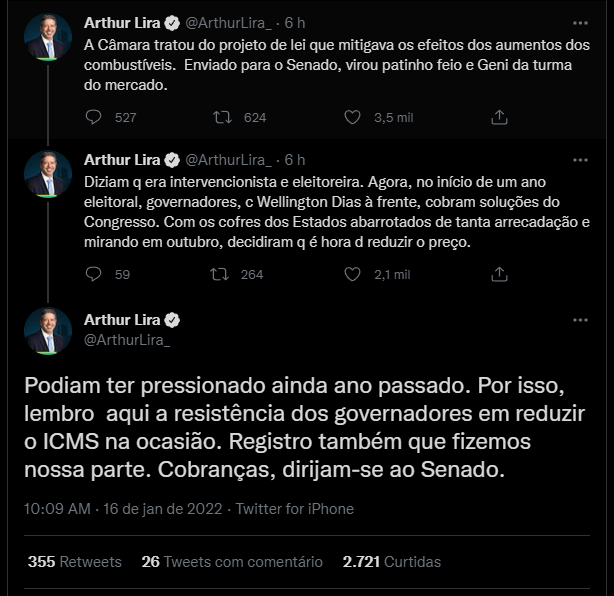The width and height of the screenshot is (614, 596).
Task: Share the first tweet about combustíveis
Action: tap(499, 117)
